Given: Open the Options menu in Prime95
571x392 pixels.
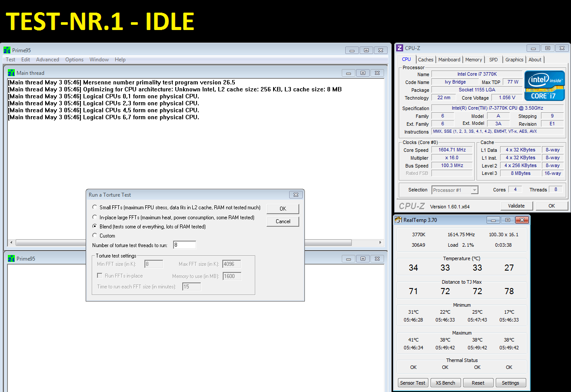Looking at the screenshot, I should point(74,60).
